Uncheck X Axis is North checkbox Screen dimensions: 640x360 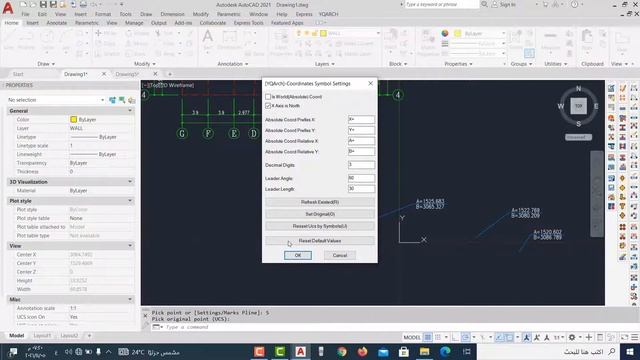coord(268,106)
